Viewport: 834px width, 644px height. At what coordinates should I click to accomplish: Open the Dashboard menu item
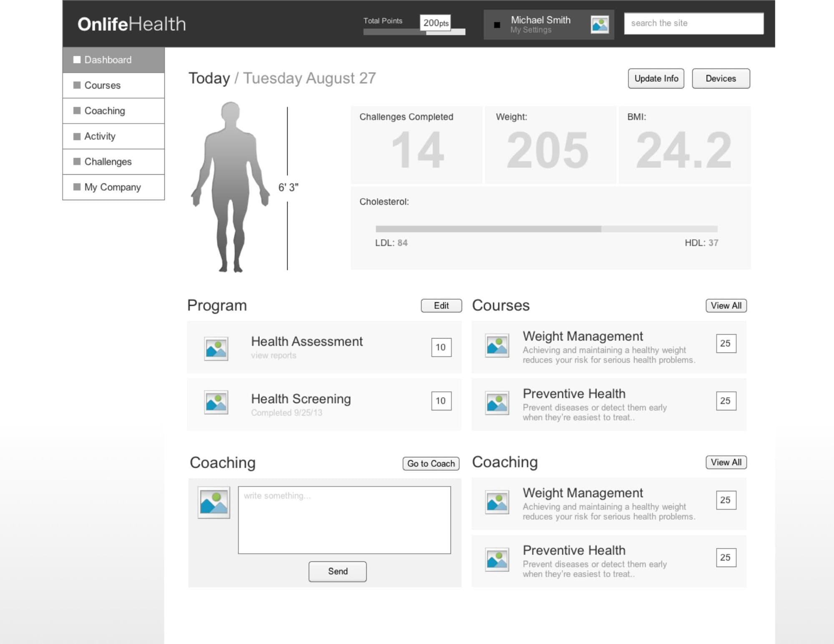click(113, 60)
